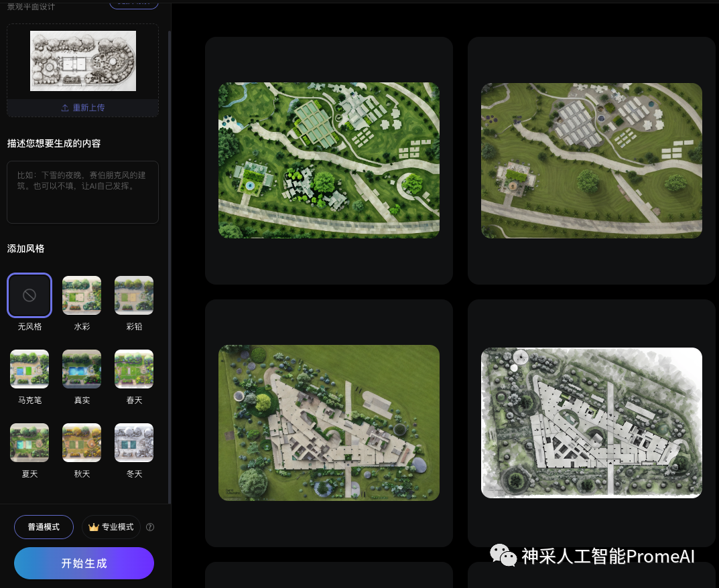Open the cream-building aerial render result
Image resolution: width=719 pixels, height=588 pixels.
click(x=329, y=423)
